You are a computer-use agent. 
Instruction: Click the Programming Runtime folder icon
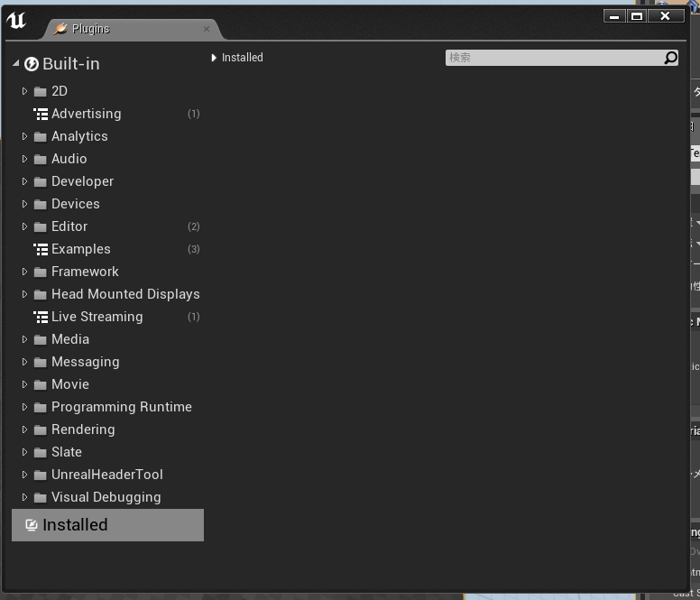pyautogui.click(x=41, y=407)
